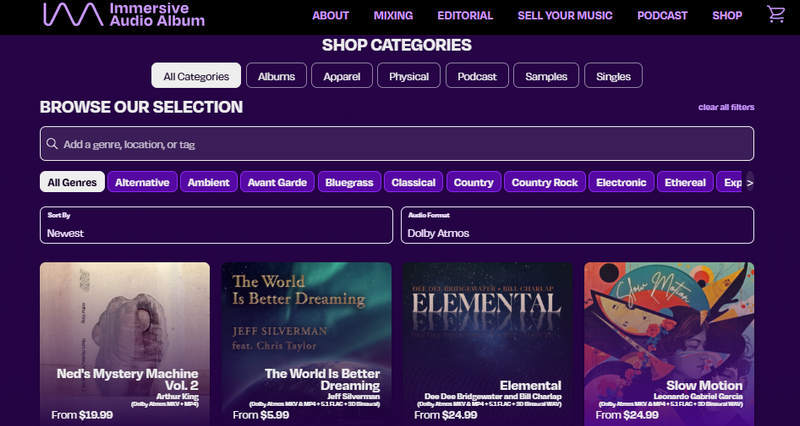
Task: Click the Slow Motion From $24.99 price
Action: pyautogui.click(x=627, y=415)
